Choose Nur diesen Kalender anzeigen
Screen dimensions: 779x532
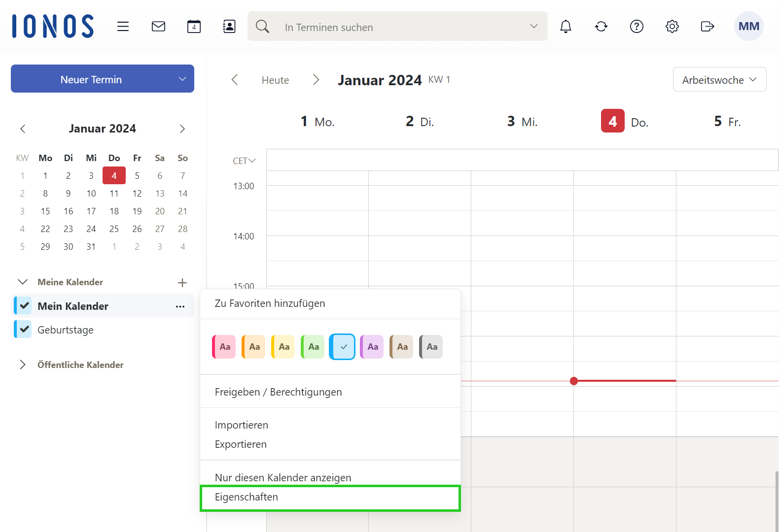coord(330,477)
